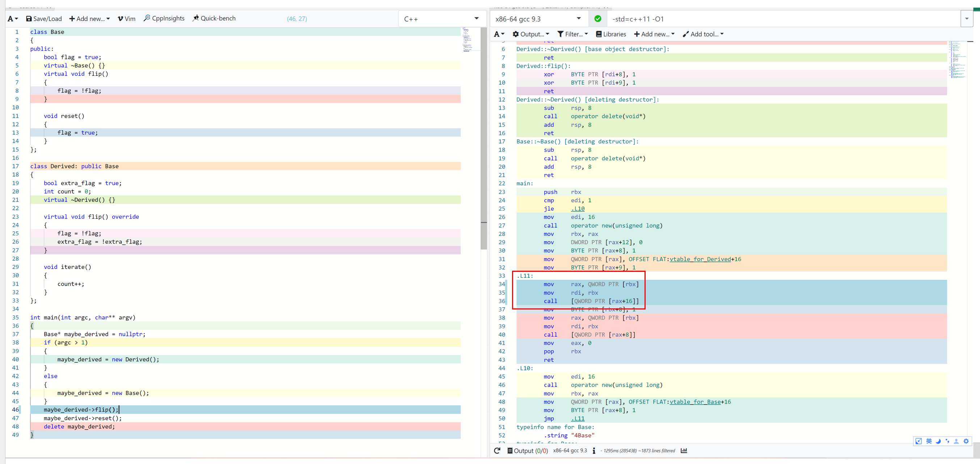Open the Add tool... menu

tap(703, 34)
